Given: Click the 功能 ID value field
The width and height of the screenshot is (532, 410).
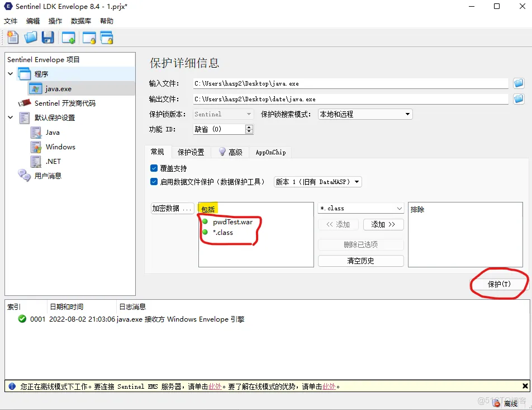Looking at the screenshot, I should (219, 129).
